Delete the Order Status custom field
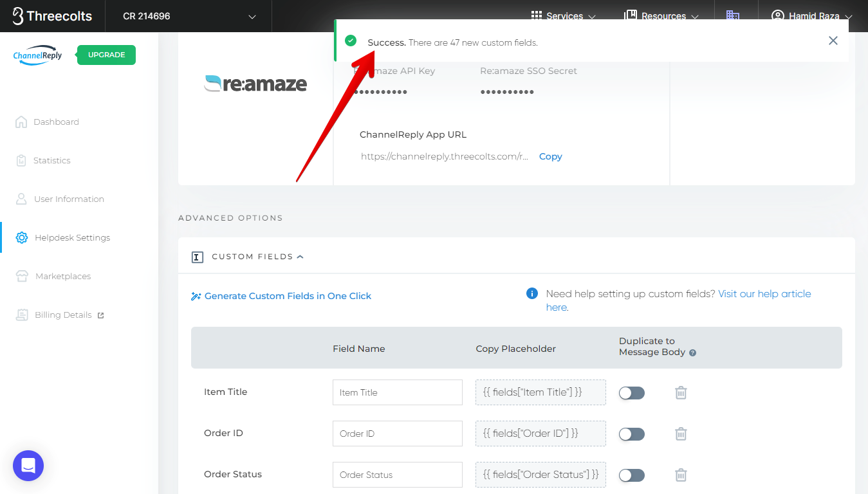This screenshot has height=494, width=868. (681, 475)
